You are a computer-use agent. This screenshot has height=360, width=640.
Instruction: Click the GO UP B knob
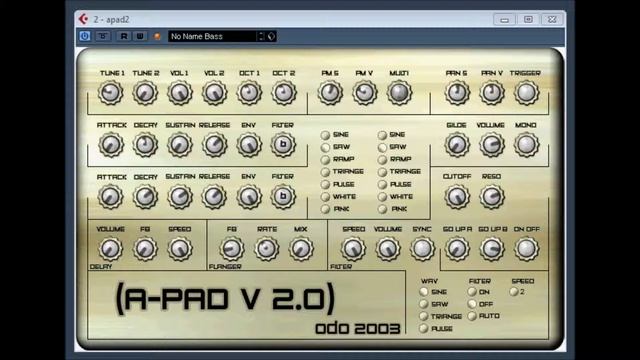pos(491,249)
